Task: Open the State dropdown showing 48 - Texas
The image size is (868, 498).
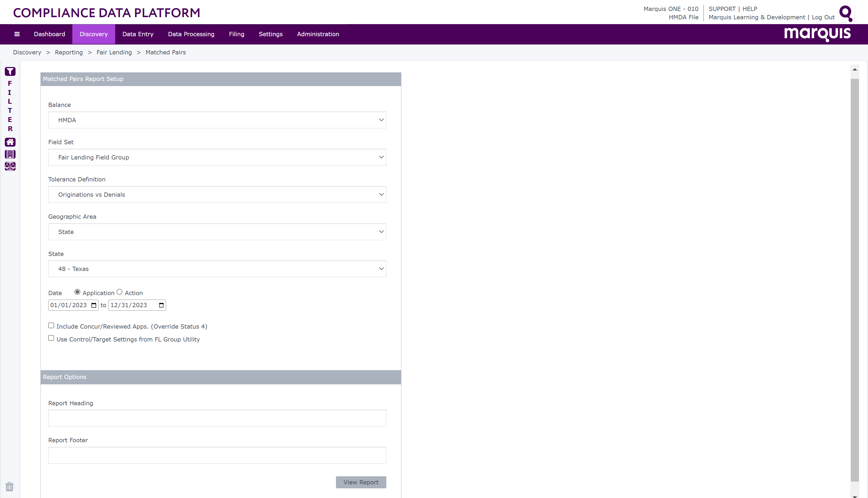Action: (217, 269)
